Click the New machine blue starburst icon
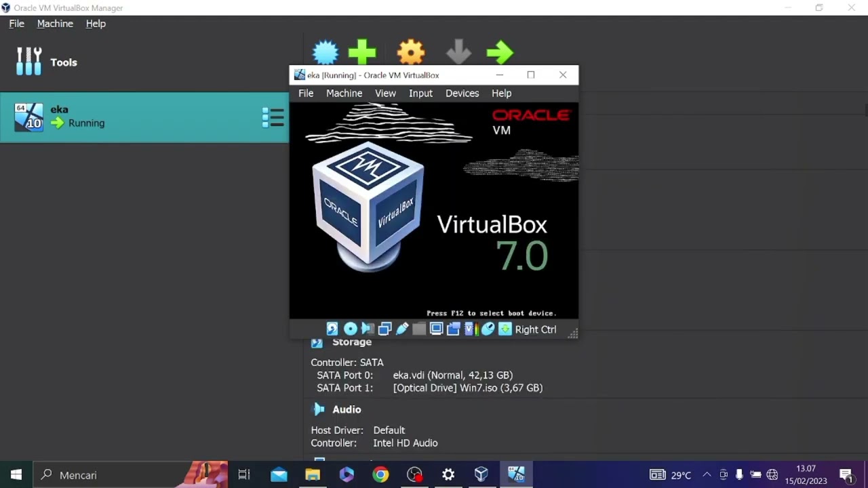The width and height of the screenshot is (868, 488). click(x=325, y=52)
